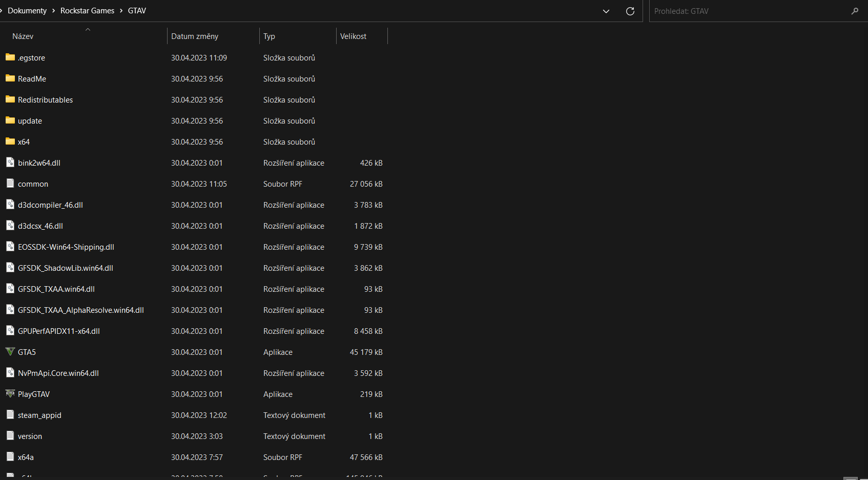Expand the chevron after Rockstar Games breadcrumb

[121, 11]
